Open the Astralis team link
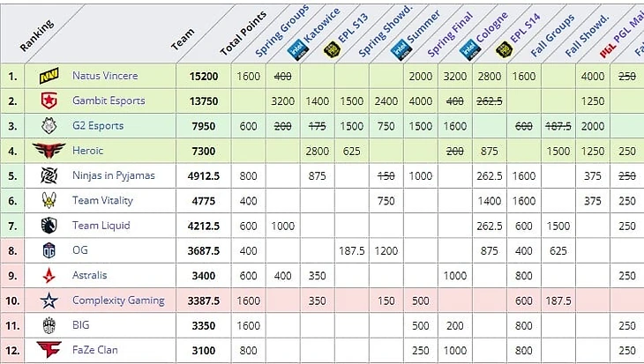The image size is (644, 364). pos(89,275)
